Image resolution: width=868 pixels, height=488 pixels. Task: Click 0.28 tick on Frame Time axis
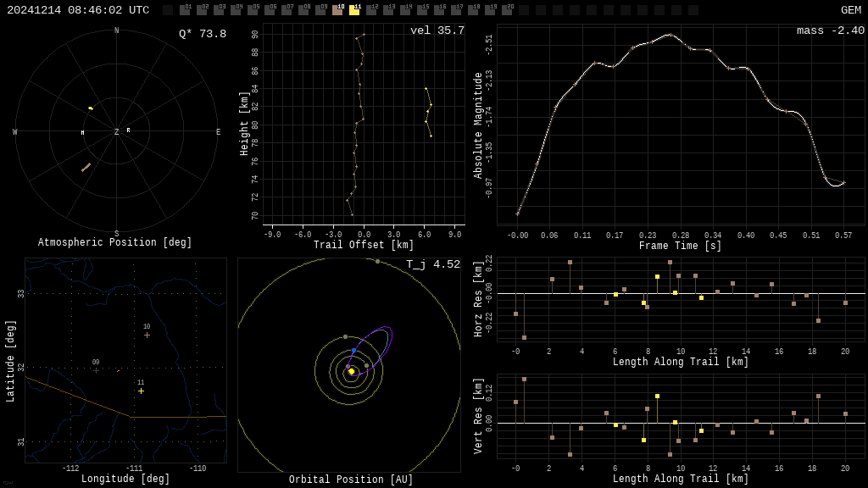coord(681,236)
